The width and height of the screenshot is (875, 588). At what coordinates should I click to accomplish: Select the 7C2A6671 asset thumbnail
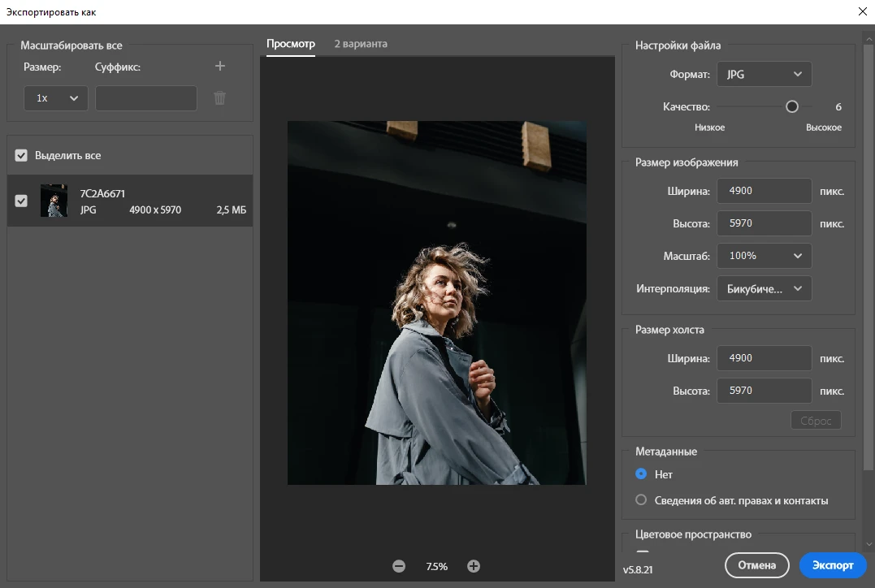[x=54, y=201]
